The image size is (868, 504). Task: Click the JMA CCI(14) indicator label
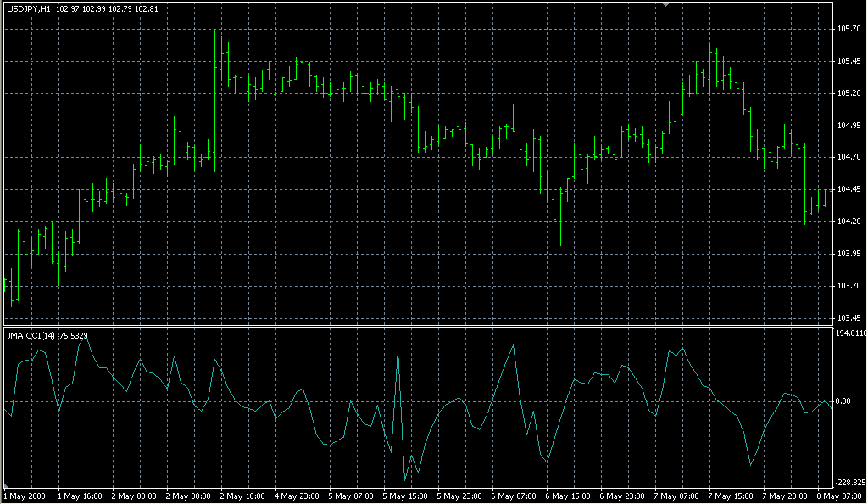coord(30,336)
